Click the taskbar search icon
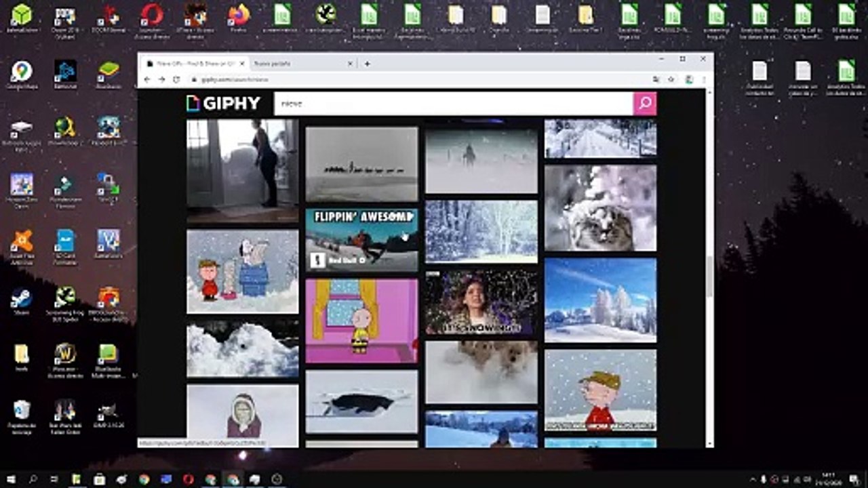The height and width of the screenshot is (488, 868). pos(33,479)
